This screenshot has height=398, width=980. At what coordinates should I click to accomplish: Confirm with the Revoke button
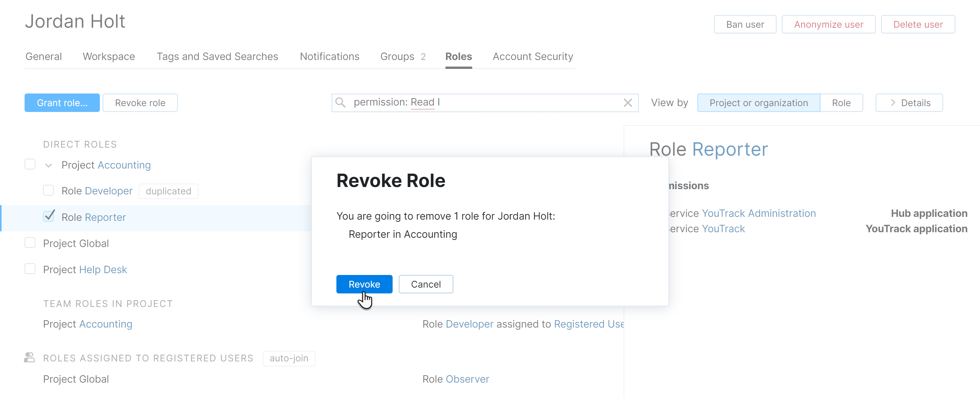pyautogui.click(x=364, y=284)
